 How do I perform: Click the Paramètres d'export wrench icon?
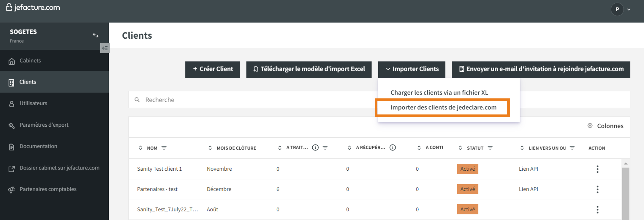(12, 125)
